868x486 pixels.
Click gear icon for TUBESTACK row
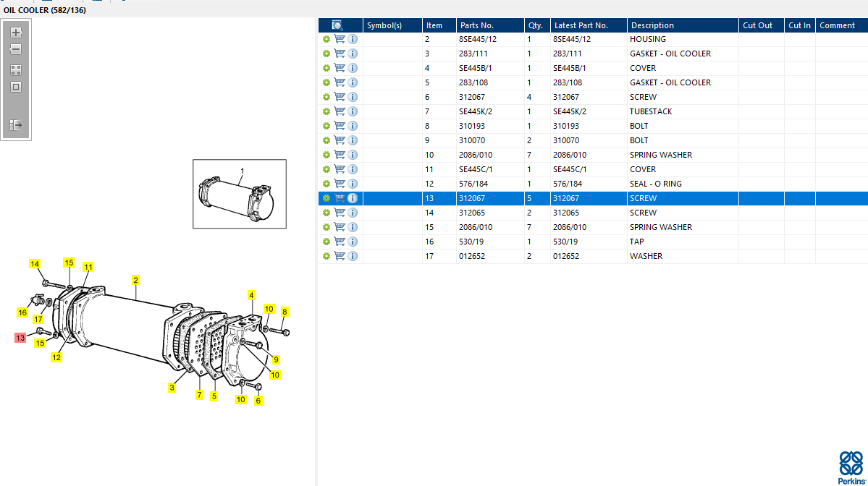326,111
